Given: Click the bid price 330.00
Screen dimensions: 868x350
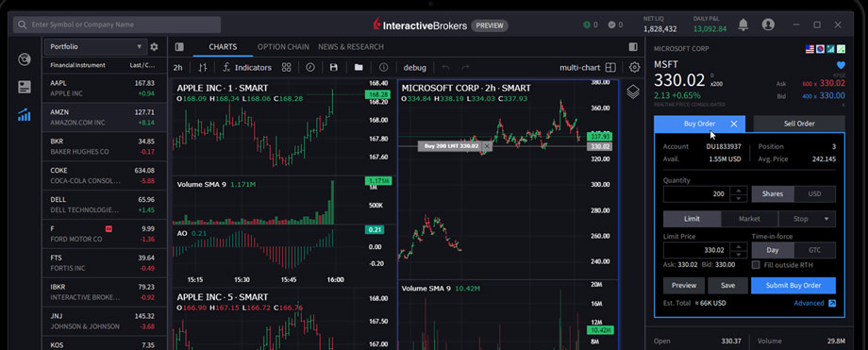Looking at the screenshot, I should [x=832, y=95].
